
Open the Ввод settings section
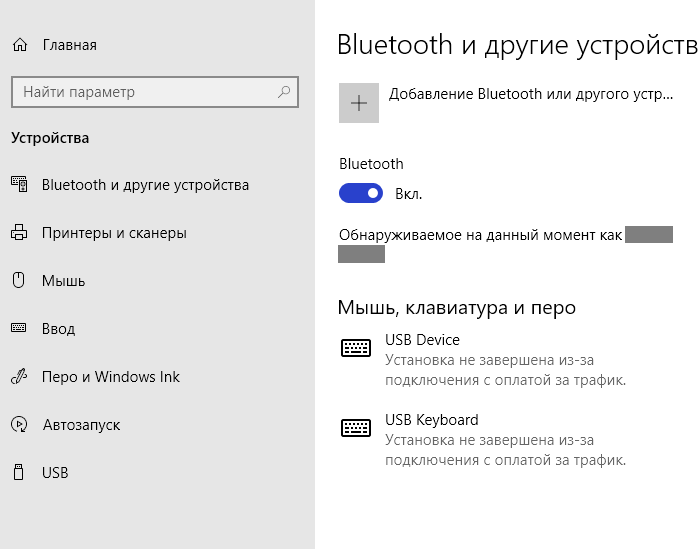pos(58,329)
